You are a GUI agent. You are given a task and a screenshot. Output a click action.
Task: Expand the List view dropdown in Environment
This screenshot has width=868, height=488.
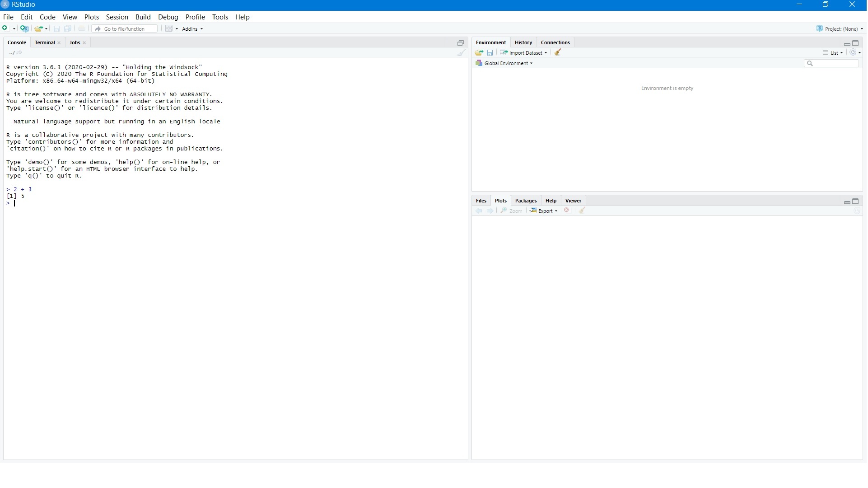coord(841,52)
